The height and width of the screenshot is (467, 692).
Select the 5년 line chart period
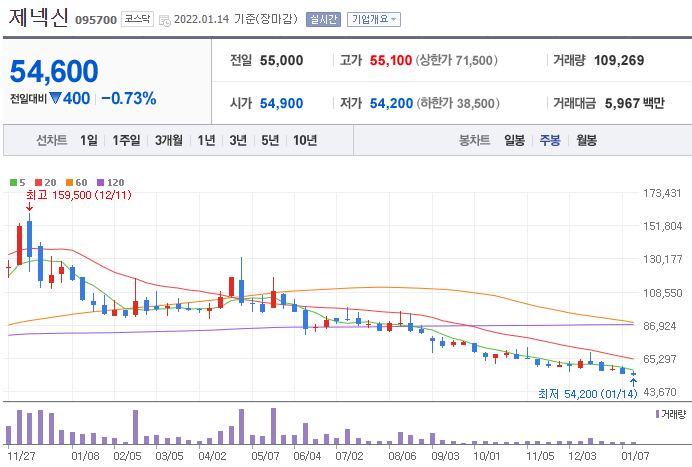[270, 140]
